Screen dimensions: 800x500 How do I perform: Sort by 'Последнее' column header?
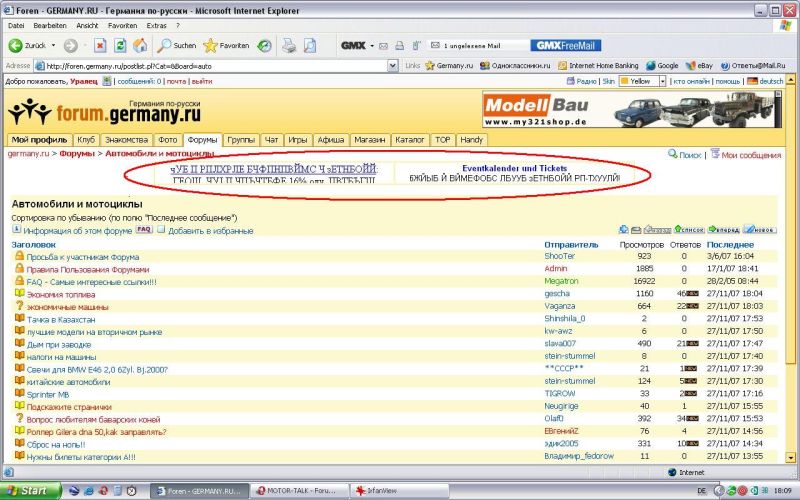pos(730,244)
